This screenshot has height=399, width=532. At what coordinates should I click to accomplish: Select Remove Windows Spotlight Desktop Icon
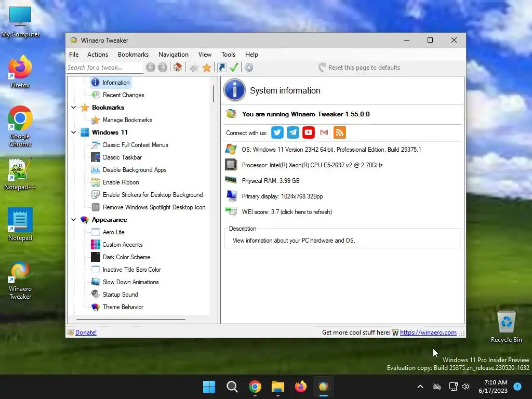coord(154,207)
